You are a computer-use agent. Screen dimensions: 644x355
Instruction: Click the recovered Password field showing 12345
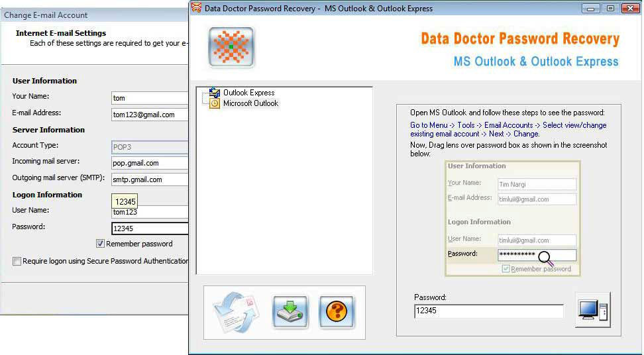click(489, 311)
